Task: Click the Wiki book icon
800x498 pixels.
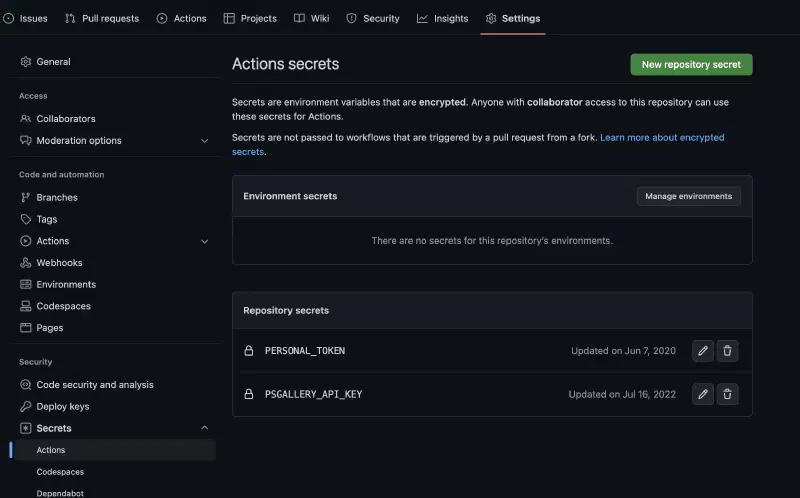Action: [299, 18]
